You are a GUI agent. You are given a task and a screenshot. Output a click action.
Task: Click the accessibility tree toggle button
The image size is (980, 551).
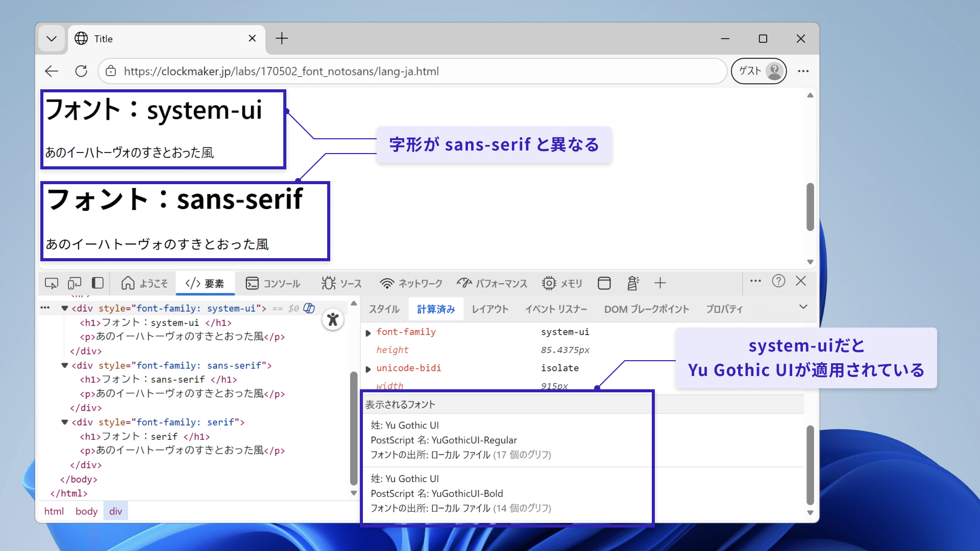click(x=333, y=320)
